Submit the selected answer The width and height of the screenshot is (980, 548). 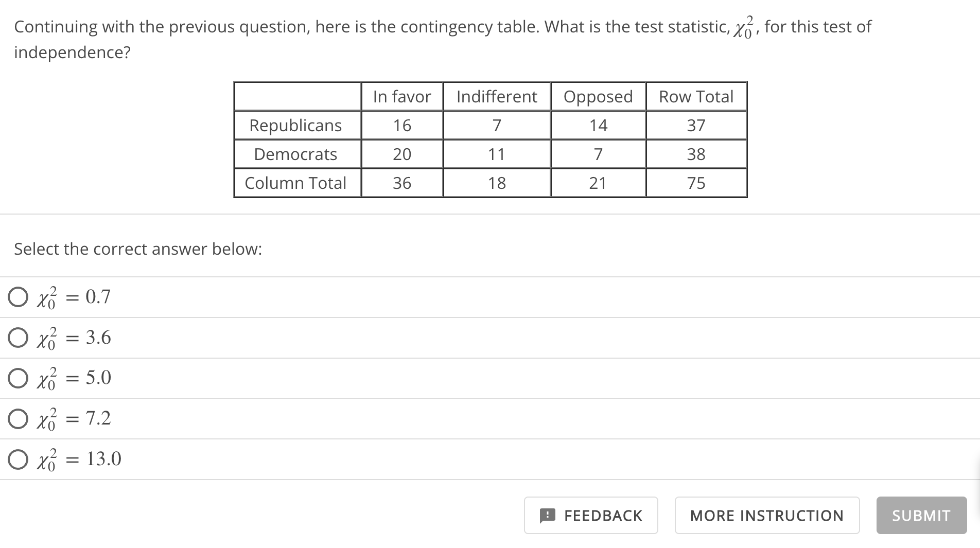[x=921, y=515]
